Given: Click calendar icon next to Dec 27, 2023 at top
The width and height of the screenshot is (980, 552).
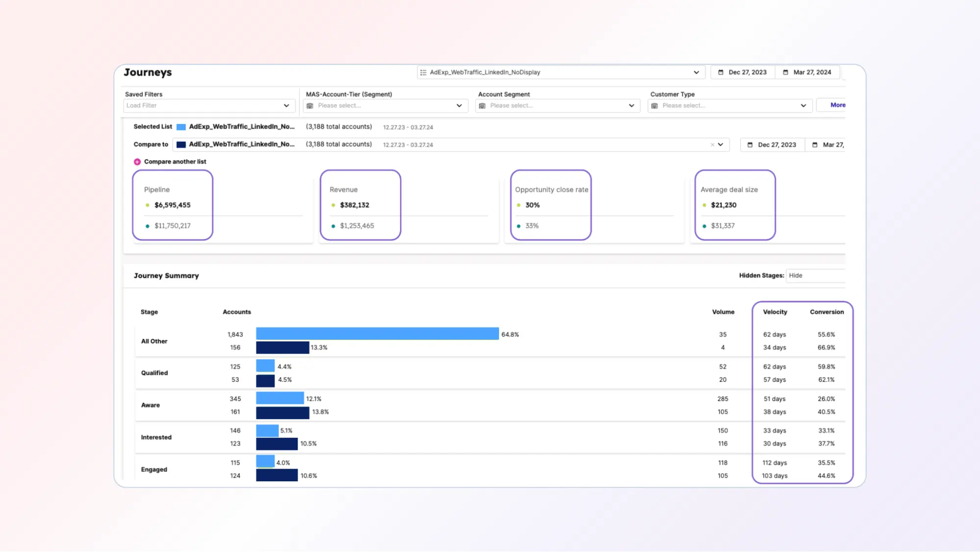Looking at the screenshot, I should pos(721,72).
